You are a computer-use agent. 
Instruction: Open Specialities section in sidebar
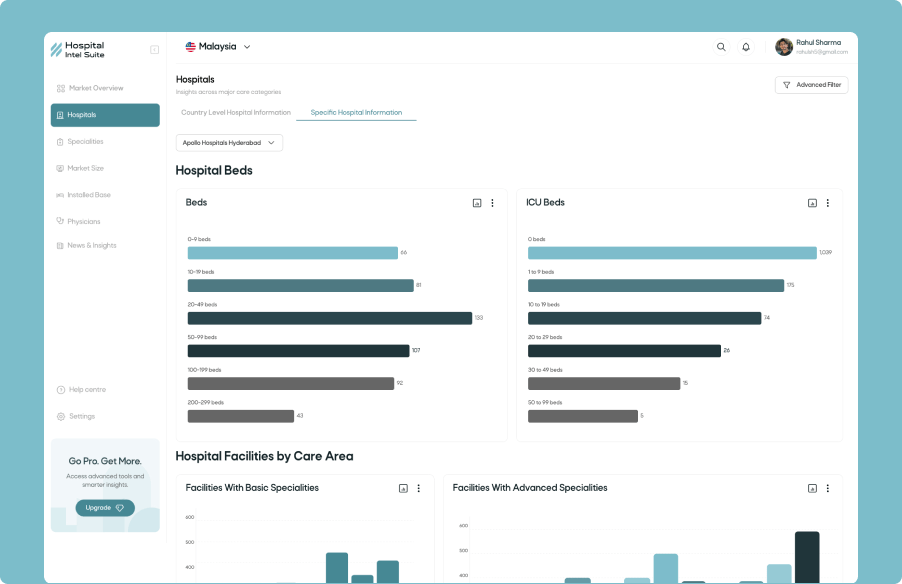point(85,142)
